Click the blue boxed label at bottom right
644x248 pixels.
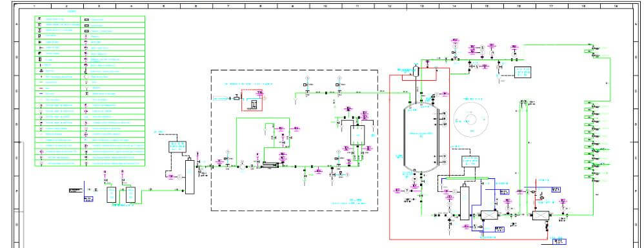click(x=559, y=241)
